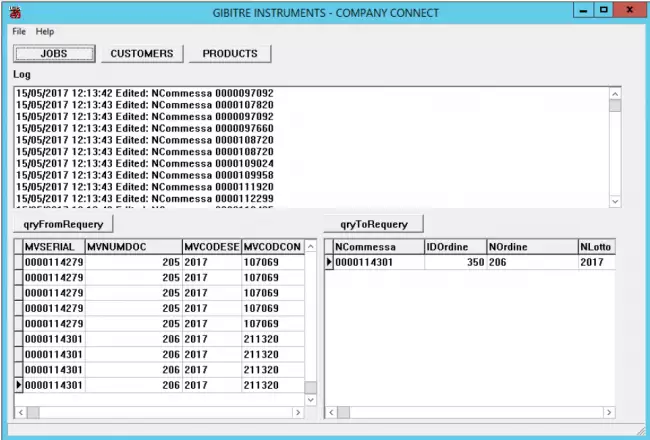Screen dimensions: 650x440
Task: Click the IDOrdine column header
Action: point(455,246)
